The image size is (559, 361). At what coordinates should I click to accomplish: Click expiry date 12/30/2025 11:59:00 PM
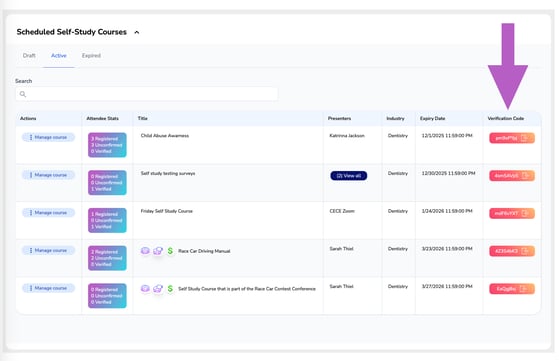pyautogui.click(x=448, y=174)
